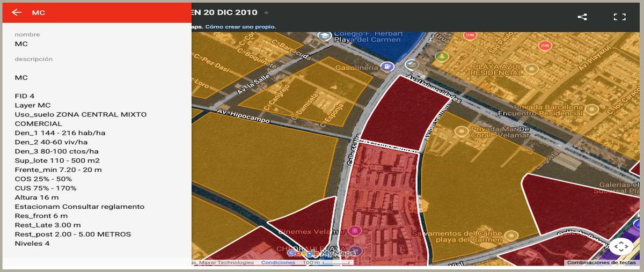Recenter the map with the location button
This screenshot has height=272, width=644.
click(621, 246)
